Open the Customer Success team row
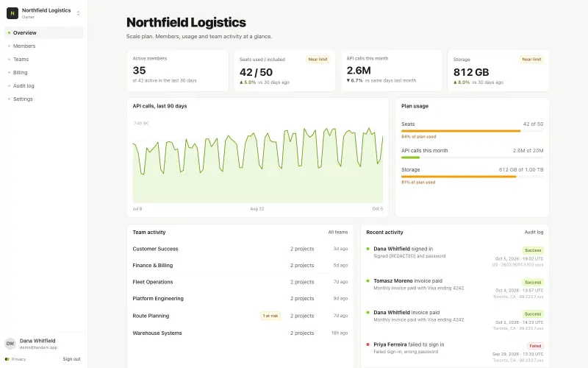This screenshot has width=588, height=368. [240, 249]
